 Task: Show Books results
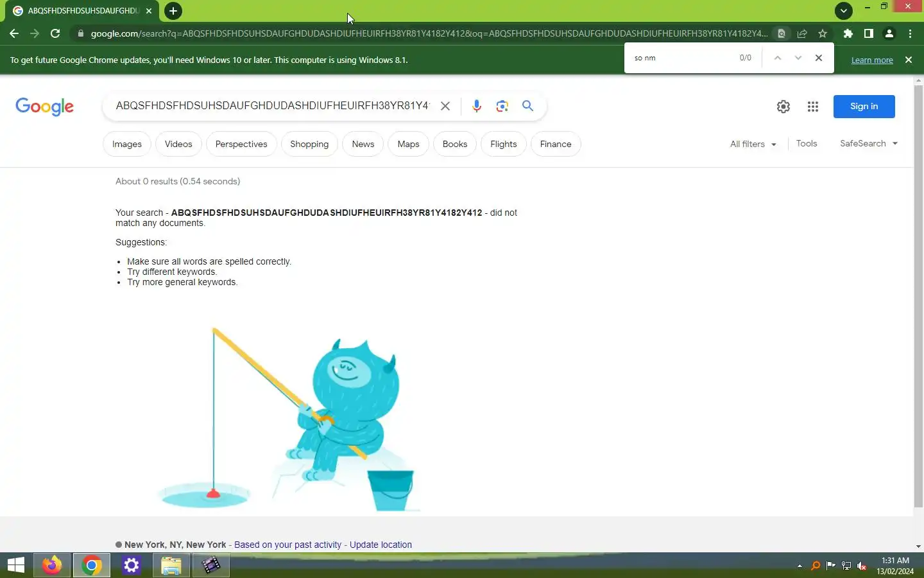[x=455, y=144]
